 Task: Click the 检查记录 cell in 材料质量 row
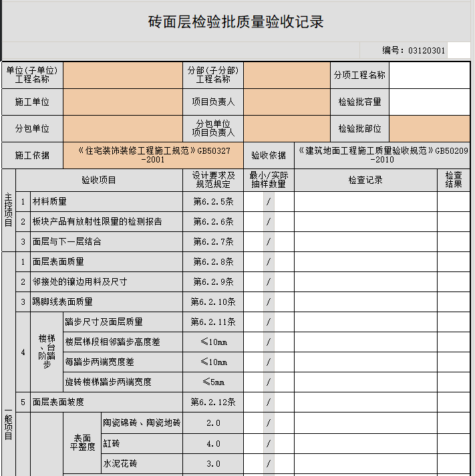click(x=365, y=202)
